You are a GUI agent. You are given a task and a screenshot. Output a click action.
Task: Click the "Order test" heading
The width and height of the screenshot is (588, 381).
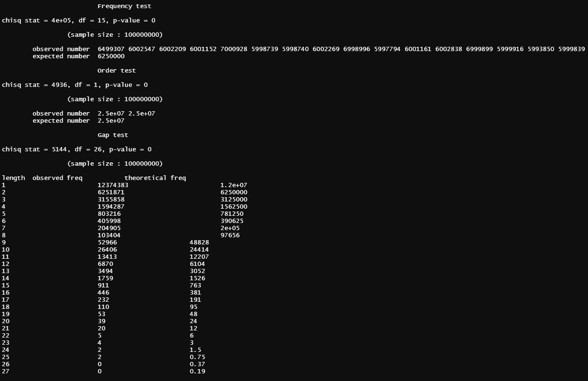pos(117,71)
